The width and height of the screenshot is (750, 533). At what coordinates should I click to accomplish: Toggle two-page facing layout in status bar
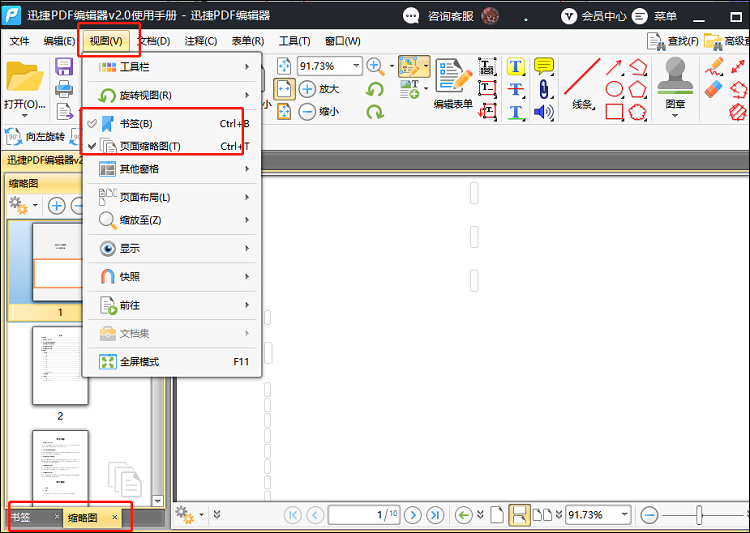542,515
